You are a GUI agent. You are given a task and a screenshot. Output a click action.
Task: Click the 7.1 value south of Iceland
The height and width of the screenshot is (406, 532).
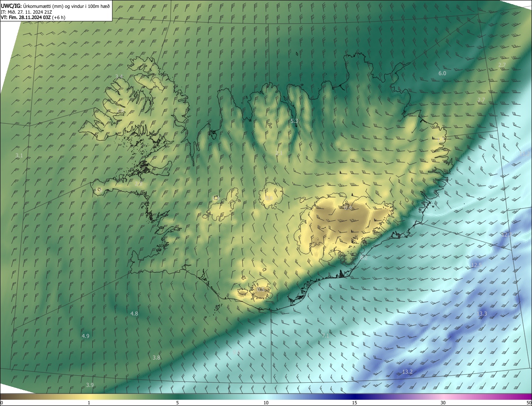pyautogui.click(x=325, y=335)
